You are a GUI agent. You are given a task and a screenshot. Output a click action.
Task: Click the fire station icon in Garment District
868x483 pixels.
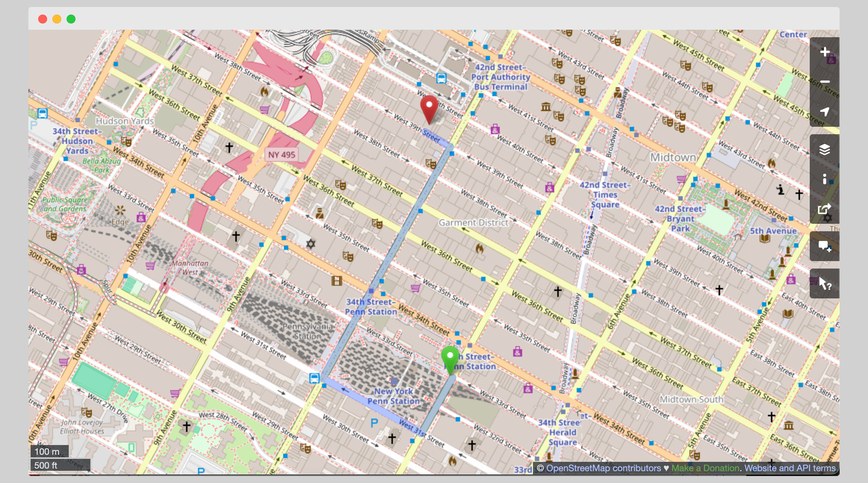(479, 248)
